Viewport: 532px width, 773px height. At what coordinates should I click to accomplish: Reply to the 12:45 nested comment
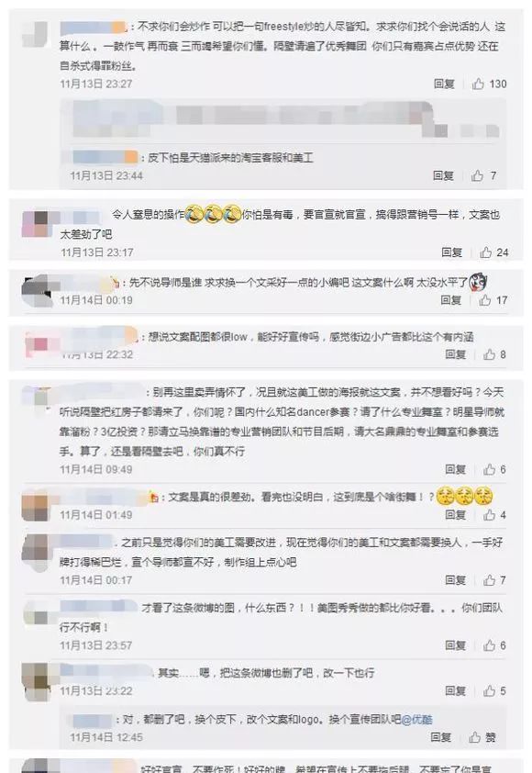[x=441, y=737]
